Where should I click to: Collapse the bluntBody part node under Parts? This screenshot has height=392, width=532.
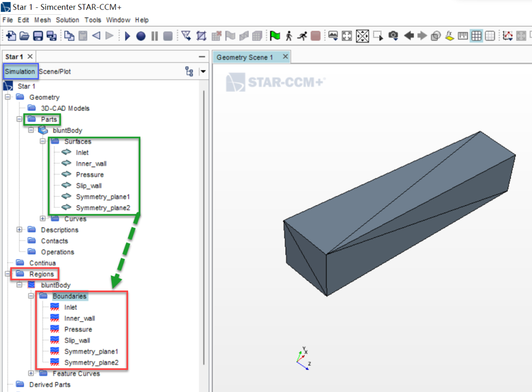pyautogui.click(x=31, y=130)
